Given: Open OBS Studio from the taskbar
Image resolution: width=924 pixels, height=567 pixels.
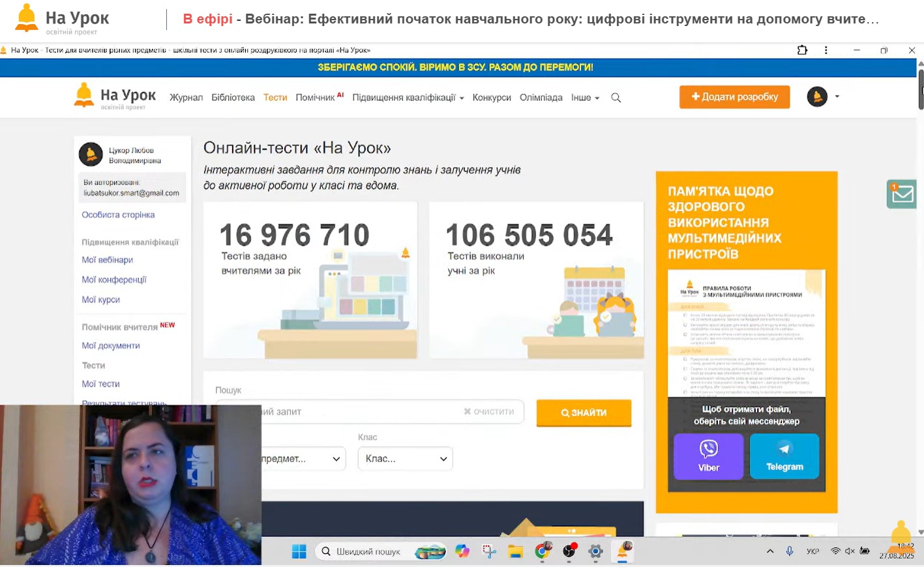Looking at the screenshot, I should coord(569,552).
